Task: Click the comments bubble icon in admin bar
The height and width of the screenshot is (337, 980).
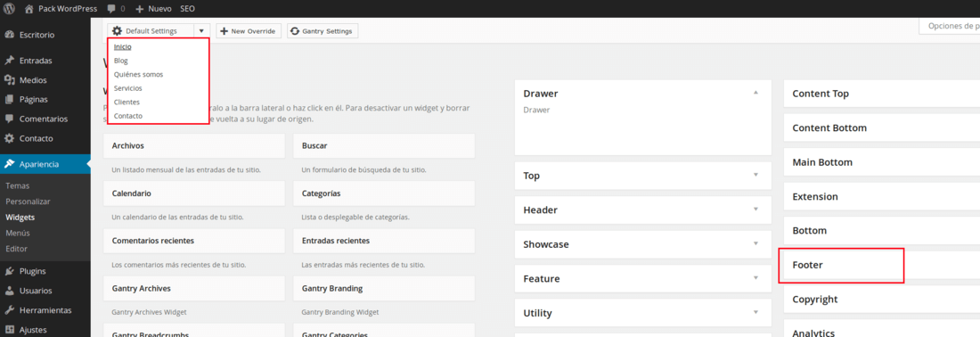Action: coord(111,9)
